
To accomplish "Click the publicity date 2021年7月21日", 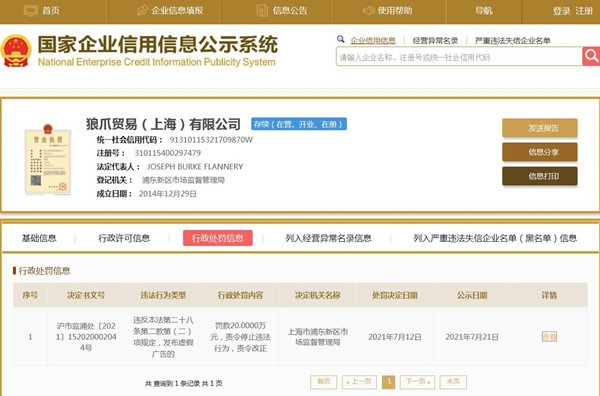I will point(472,337).
